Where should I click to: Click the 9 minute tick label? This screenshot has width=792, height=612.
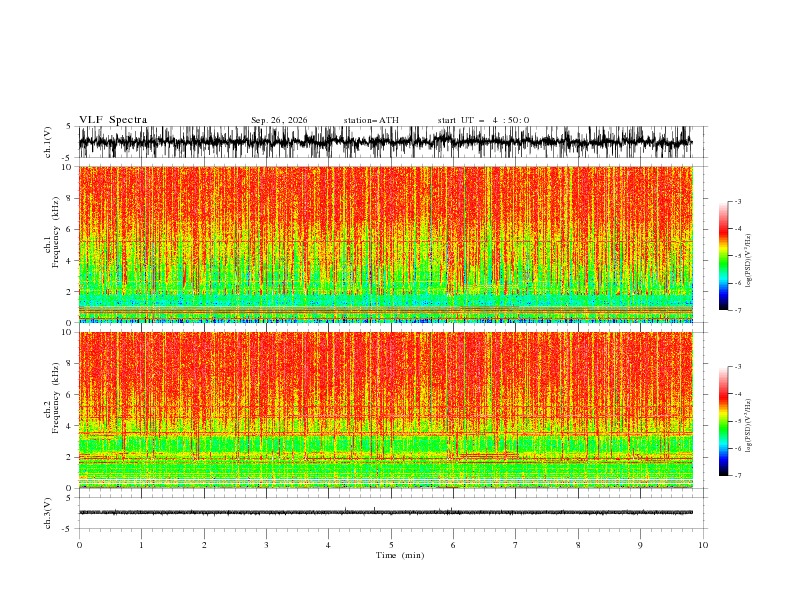[640, 545]
